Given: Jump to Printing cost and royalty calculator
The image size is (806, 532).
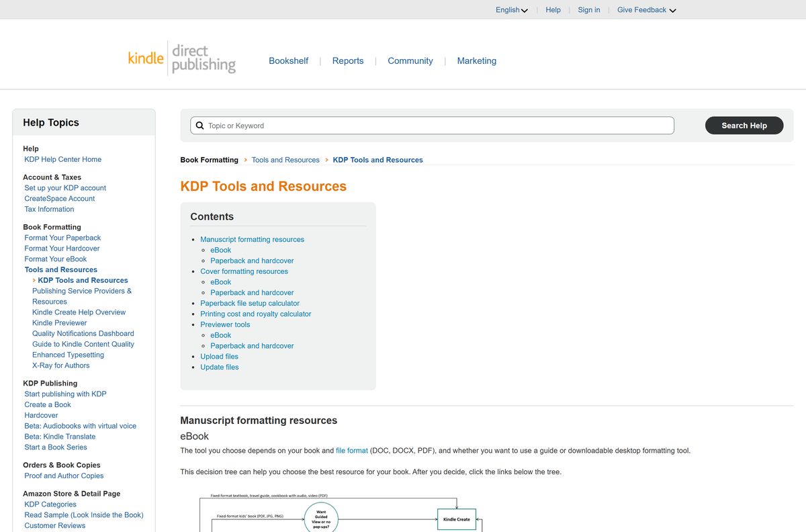Looking at the screenshot, I should pyautogui.click(x=256, y=314).
